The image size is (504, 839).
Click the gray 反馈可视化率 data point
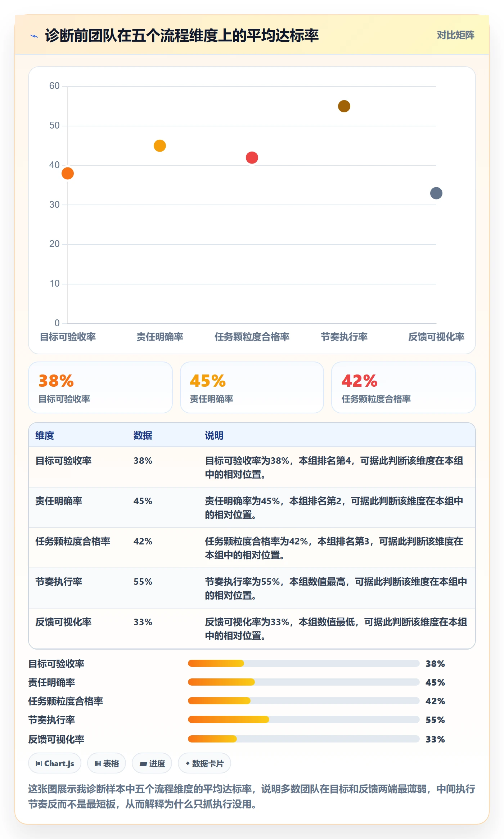436,193
